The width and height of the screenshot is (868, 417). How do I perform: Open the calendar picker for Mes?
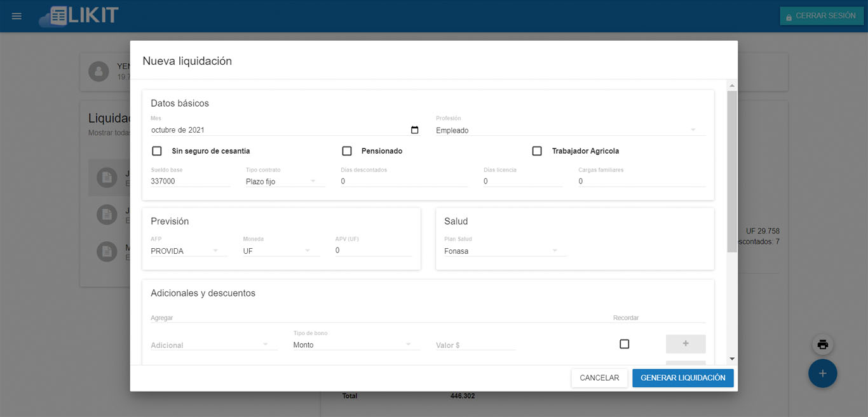415,130
